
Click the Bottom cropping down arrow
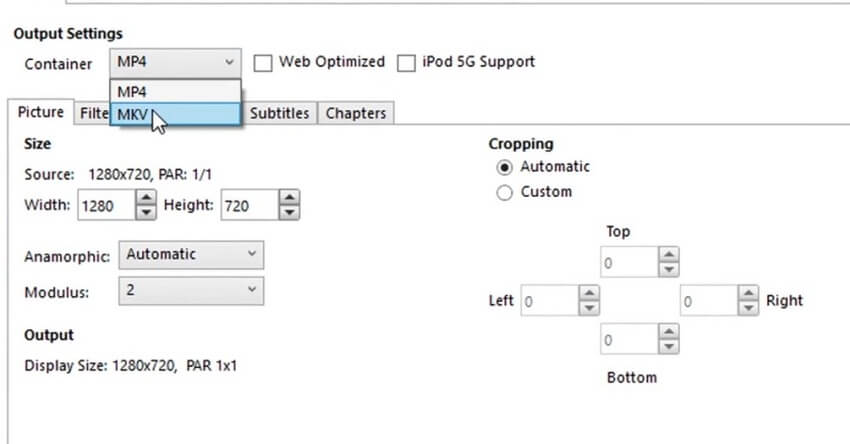(669, 347)
